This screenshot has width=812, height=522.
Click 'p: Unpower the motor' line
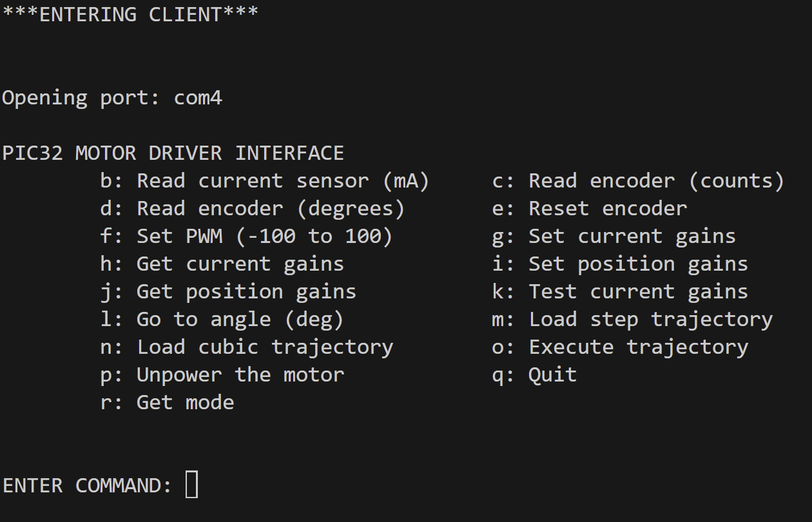pyautogui.click(x=222, y=375)
